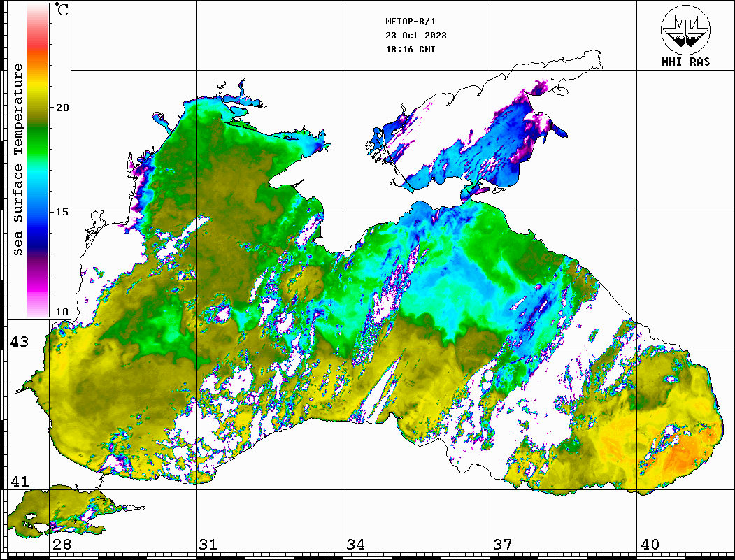Click longitude label '37'

point(503,545)
